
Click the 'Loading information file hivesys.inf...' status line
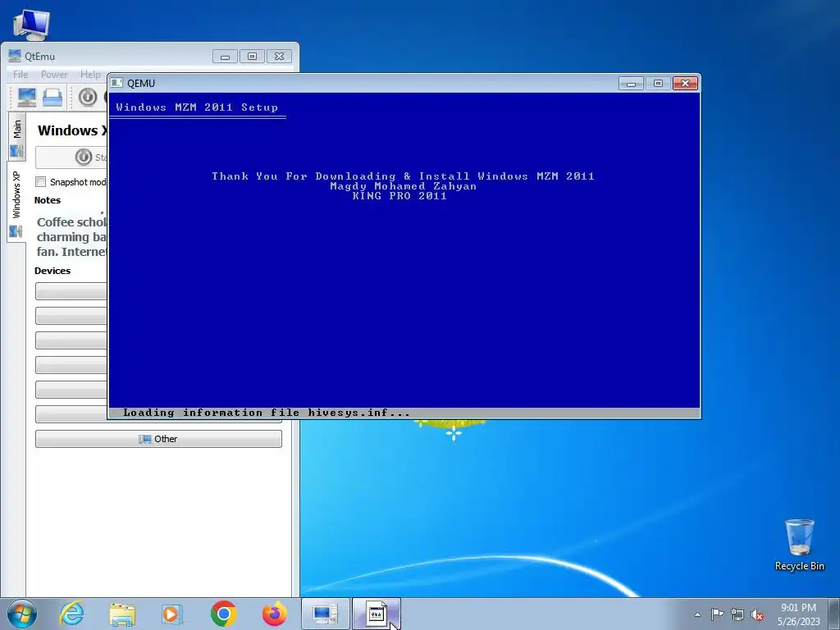[x=267, y=413]
